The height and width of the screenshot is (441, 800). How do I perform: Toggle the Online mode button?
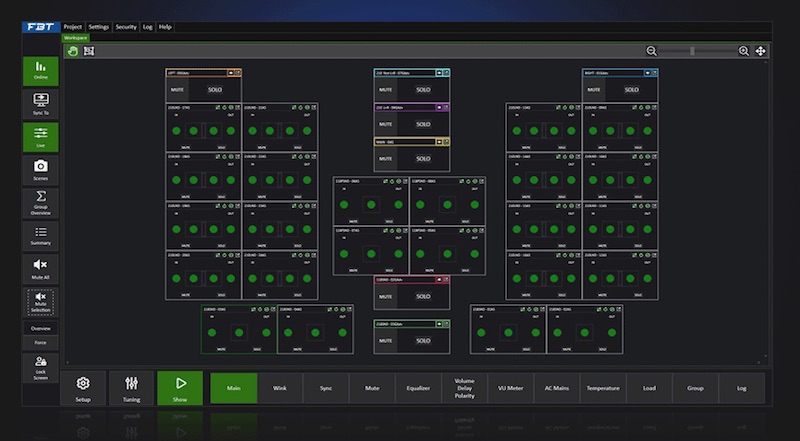pyautogui.click(x=40, y=71)
